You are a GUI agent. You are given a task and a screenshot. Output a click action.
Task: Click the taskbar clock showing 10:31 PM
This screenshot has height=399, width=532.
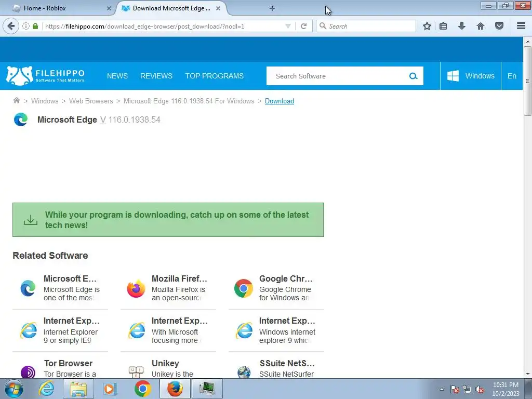(506, 389)
